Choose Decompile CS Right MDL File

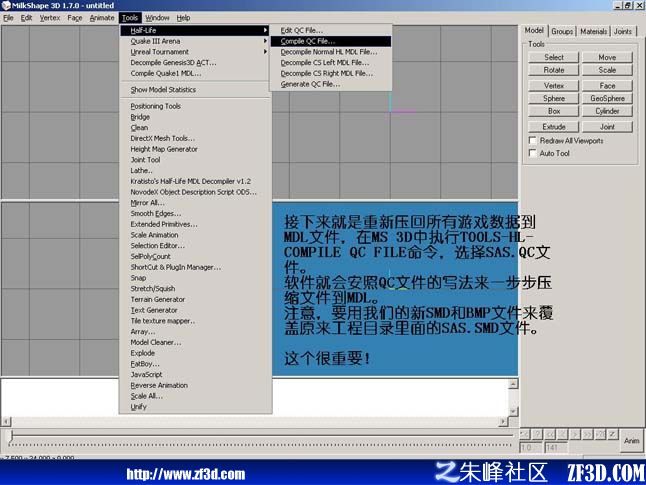click(x=331, y=73)
